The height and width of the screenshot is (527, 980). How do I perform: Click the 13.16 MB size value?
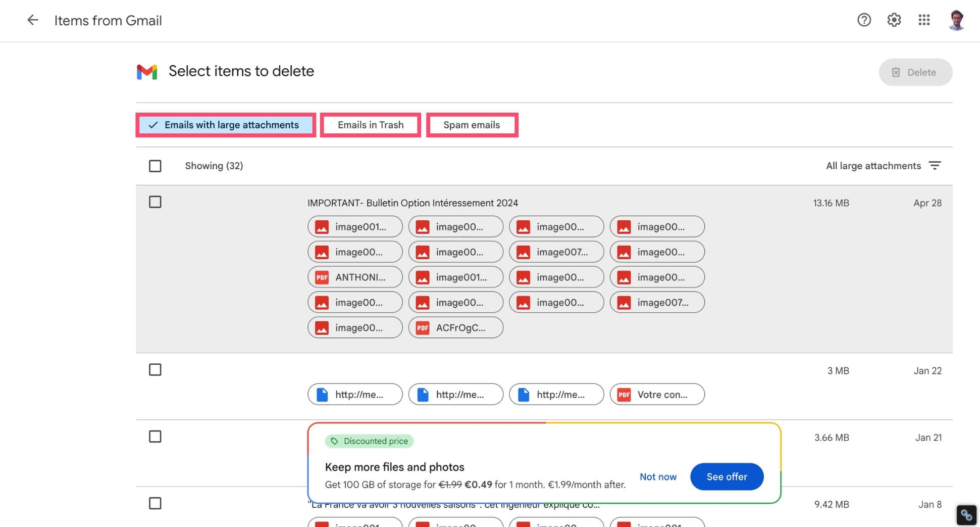coord(831,203)
